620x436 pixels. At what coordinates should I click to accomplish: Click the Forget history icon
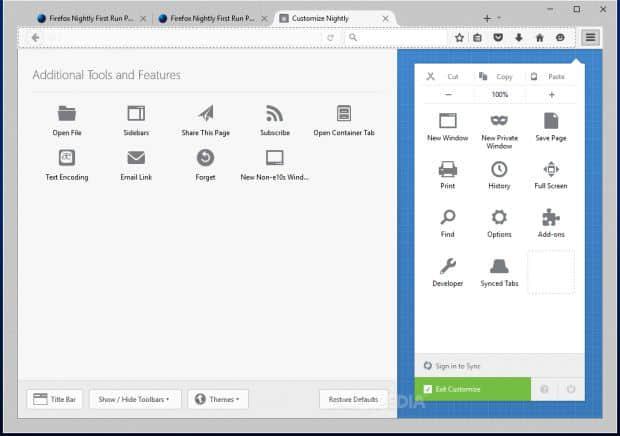pos(205,158)
